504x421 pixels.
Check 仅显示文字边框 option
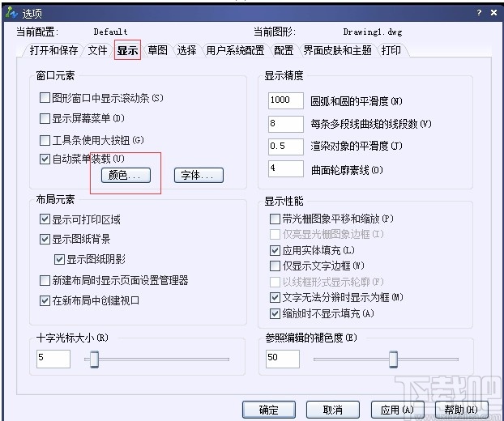(275, 266)
